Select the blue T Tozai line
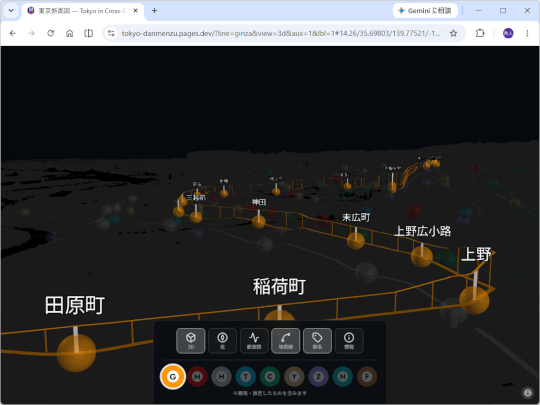The height and width of the screenshot is (405, 540). coord(246,376)
